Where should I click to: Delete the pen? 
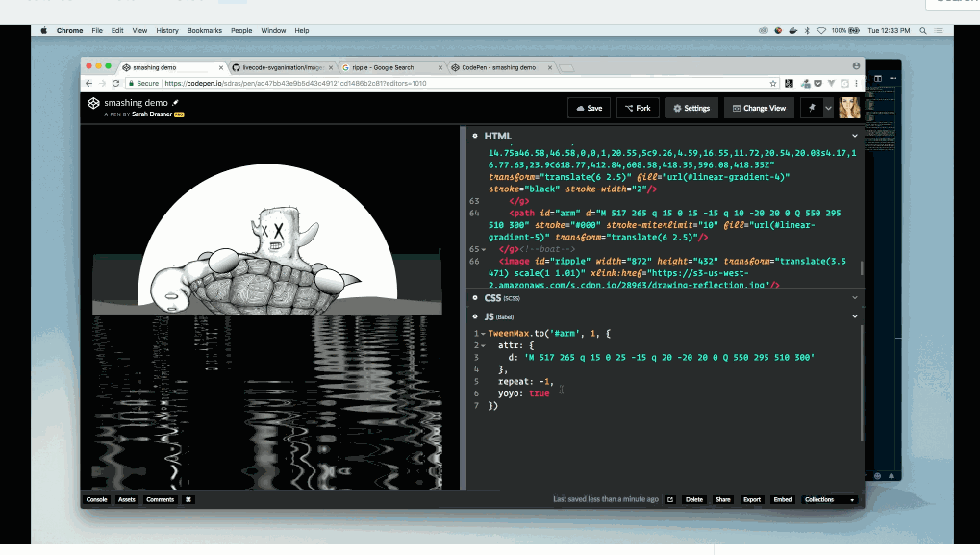[x=694, y=499]
